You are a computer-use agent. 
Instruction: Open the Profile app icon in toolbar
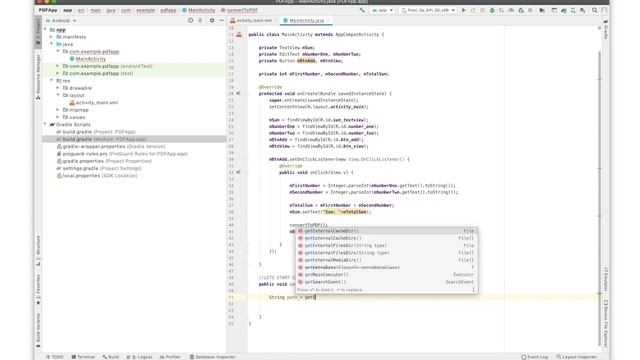click(511, 10)
